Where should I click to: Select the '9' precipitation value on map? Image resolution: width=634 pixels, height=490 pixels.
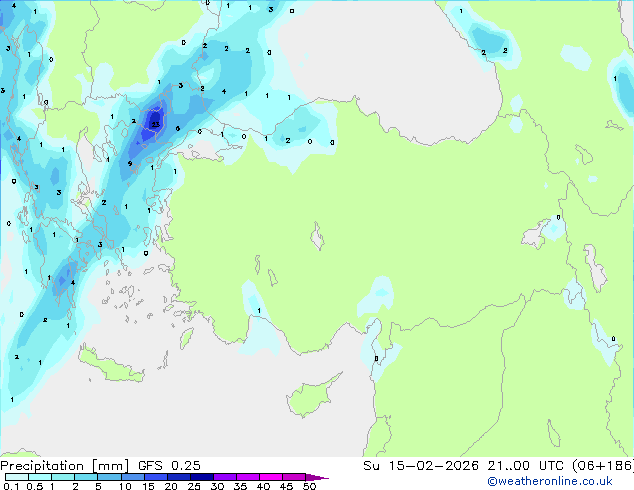click(130, 164)
